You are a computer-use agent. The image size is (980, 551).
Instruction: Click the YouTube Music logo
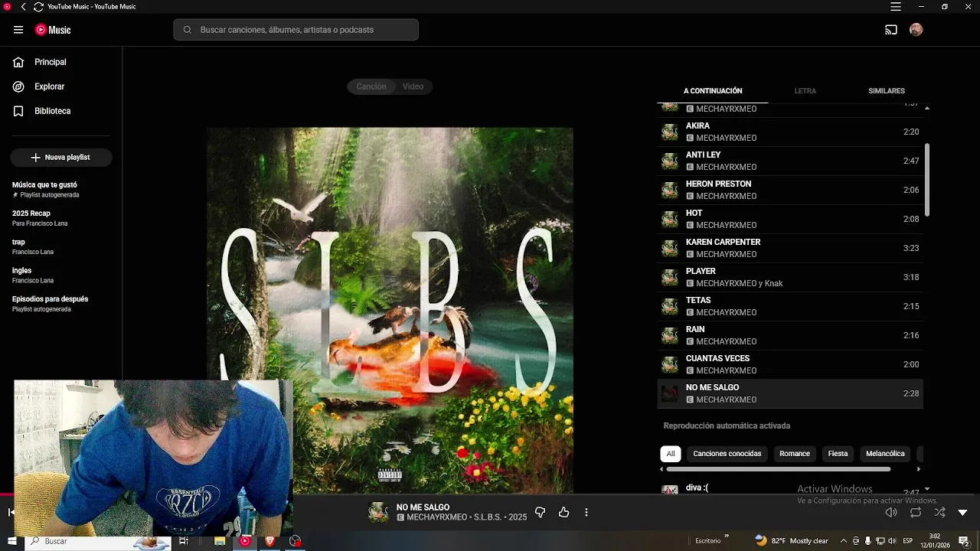[53, 30]
